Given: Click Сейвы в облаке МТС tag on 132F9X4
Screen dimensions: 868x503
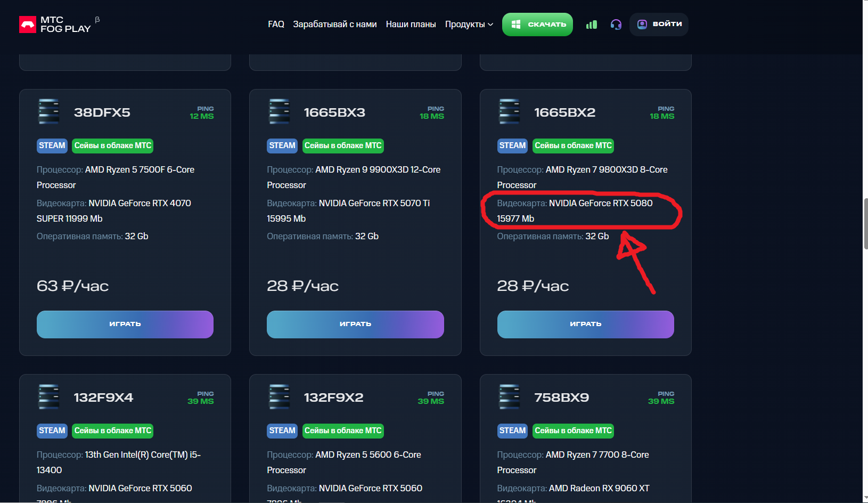Looking at the screenshot, I should tap(113, 431).
